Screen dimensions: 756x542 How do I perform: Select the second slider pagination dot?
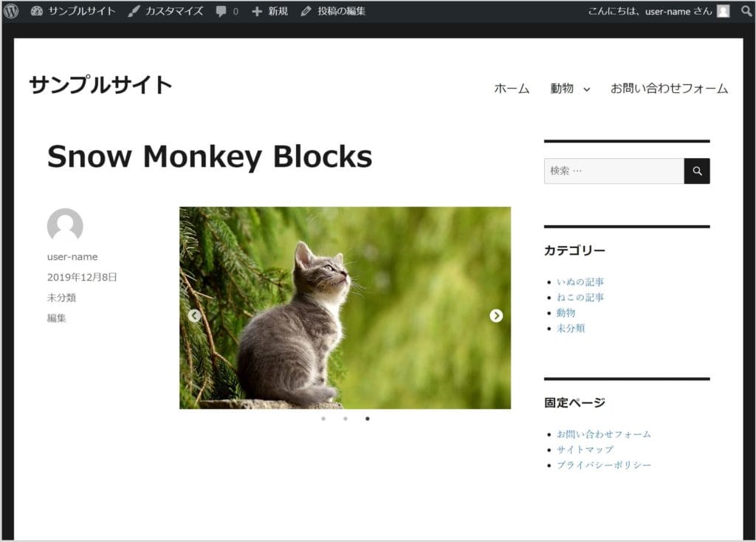(346, 419)
